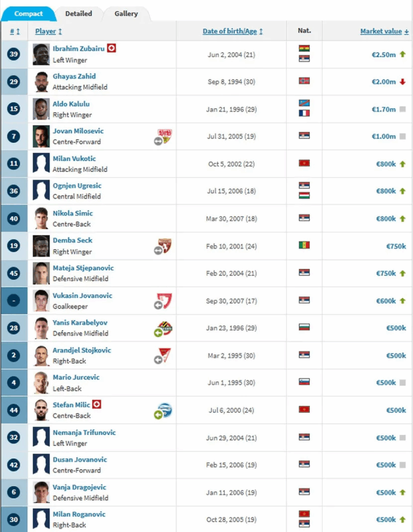This screenshot has width=413, height=532.
Task: Click the club crest in Yanis Karabelyov's row
Action: click(165, 328)
